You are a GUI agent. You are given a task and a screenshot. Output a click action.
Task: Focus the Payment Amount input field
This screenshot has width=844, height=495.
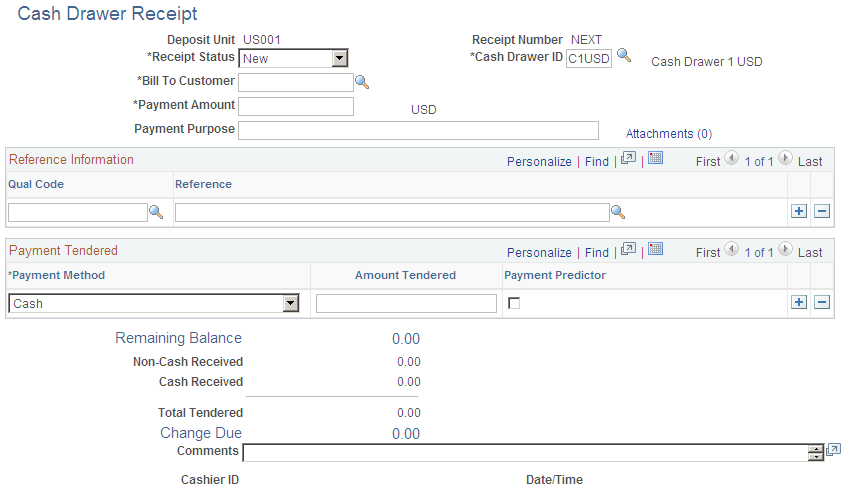coord(296,107)
